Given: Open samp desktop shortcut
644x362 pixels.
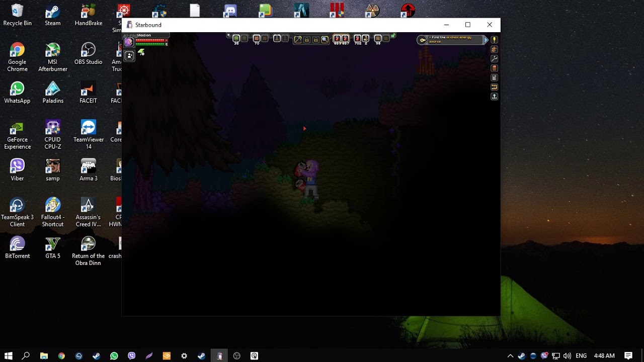Looking at the screenshot, I should pyautogui.click(x=52, y=170).
